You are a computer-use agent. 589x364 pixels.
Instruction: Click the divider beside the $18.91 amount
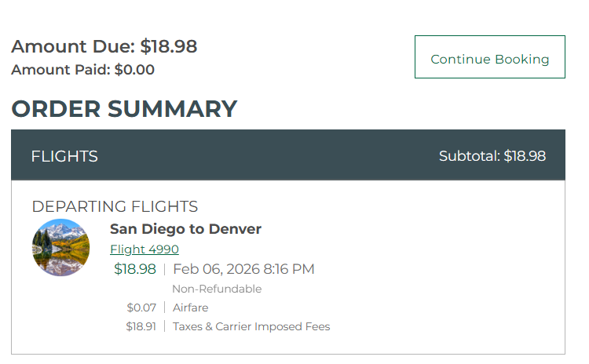[164, 326]
